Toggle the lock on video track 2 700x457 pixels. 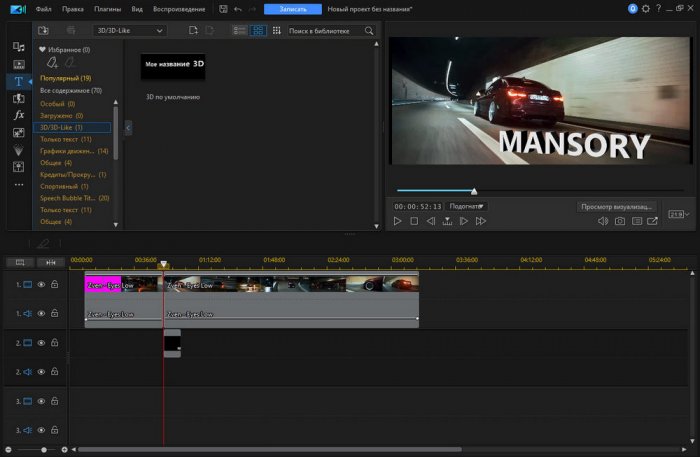tap(54, 343)
